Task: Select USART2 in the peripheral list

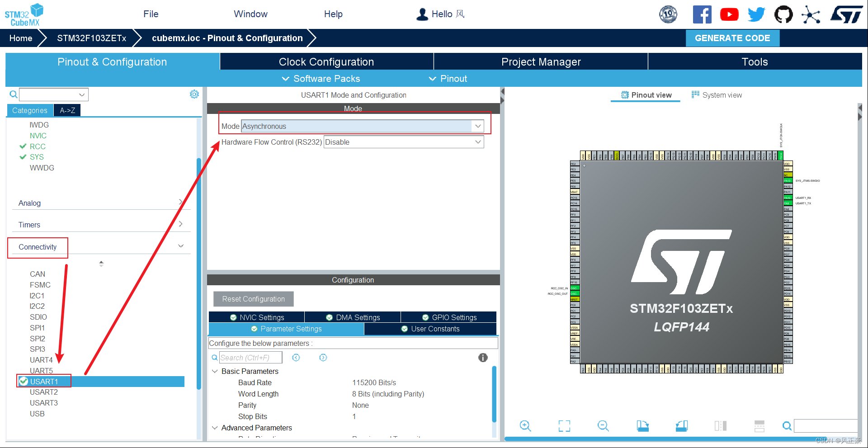Action: pos(44,392)
